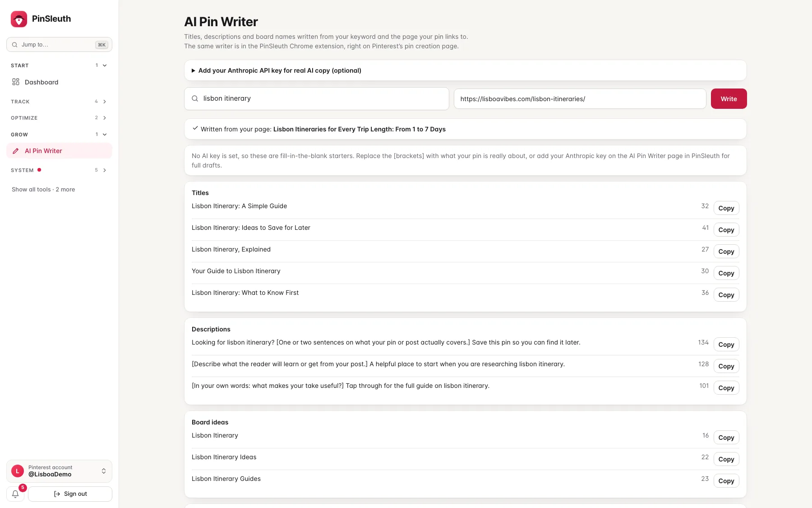Copy board idea 'Lisbon Itinerary Ideas'
Image resolution: width=812 pixels, height=508 pixels.
[x=726, y=459]
